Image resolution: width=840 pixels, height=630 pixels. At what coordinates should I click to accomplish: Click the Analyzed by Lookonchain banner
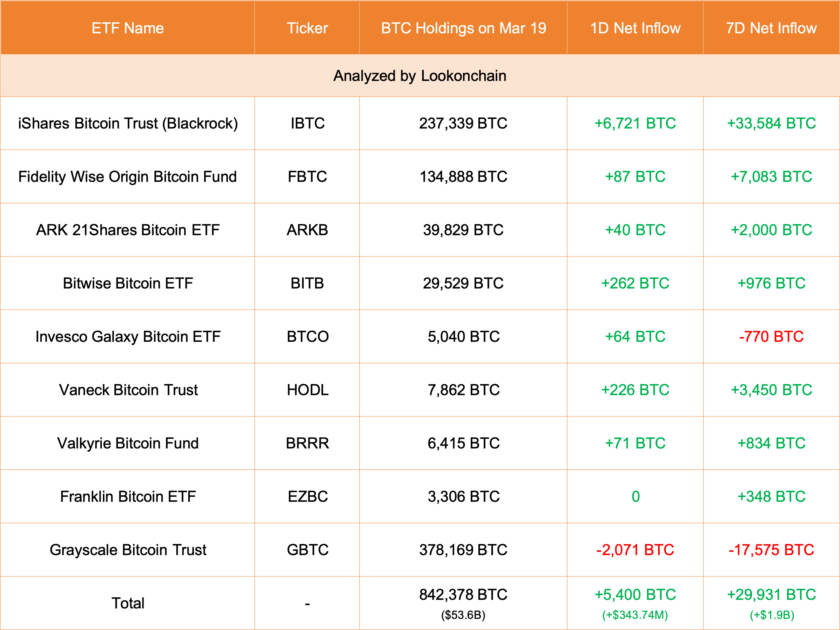(420, 76)
